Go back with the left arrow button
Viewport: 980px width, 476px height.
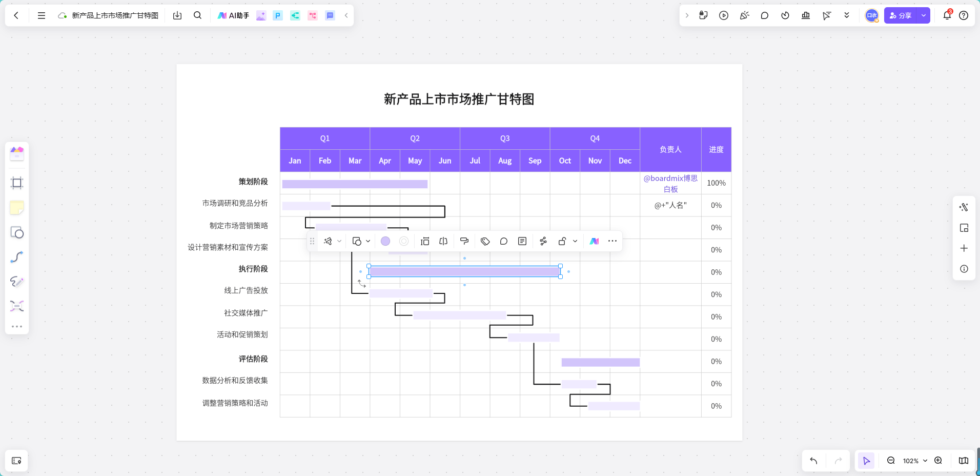pyautogui.click(x=16, y=15)
